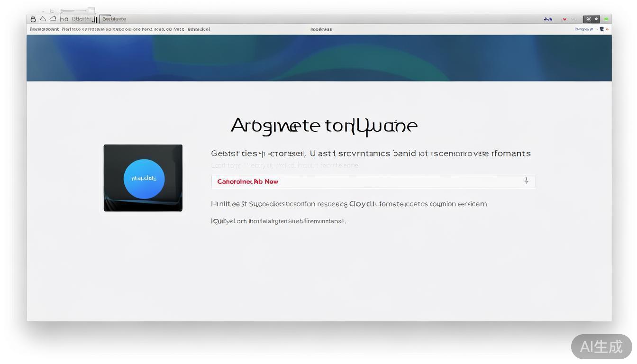Click the grayed-out icon beside the red checkmark
Viewport: 637px width, 364px height.
tap(574, 19)
